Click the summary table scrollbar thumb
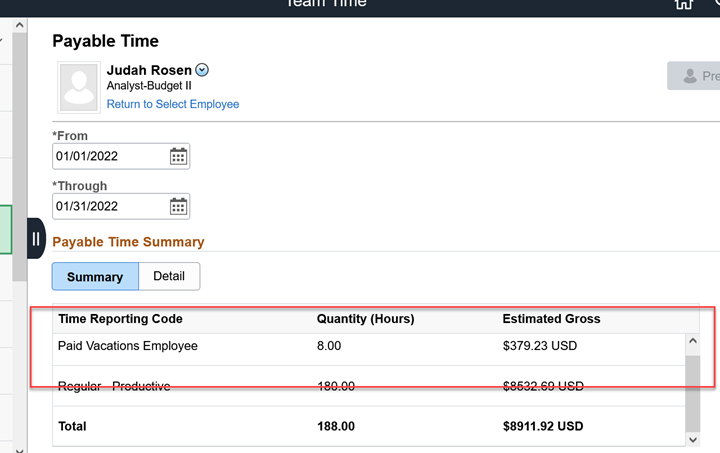Screen dimensions: 720x453 (692, 389)
